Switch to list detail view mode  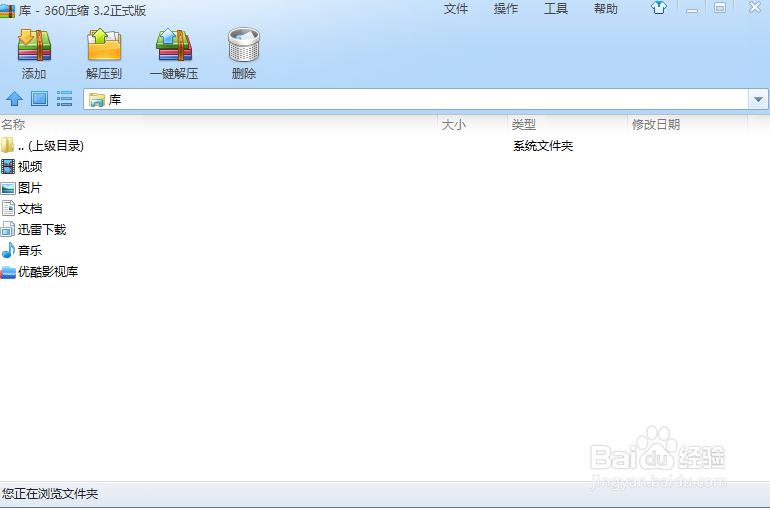point(64,99)
